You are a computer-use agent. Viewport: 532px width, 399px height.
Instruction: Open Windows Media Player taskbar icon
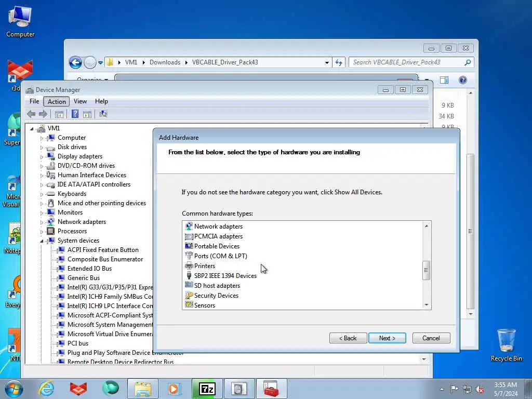[x=175, y=389]
